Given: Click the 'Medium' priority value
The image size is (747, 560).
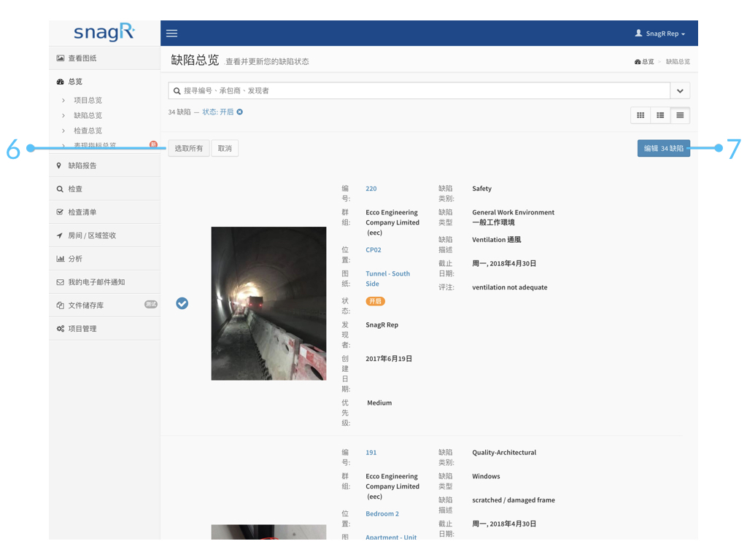Looking at the screenshot, I should (x=379, y=402).
